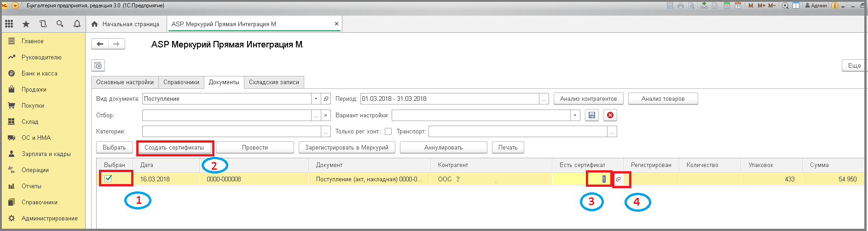Open Категории selection ellipsis button
This screenshot has height=231, width=868.
(x=326, y=132)
